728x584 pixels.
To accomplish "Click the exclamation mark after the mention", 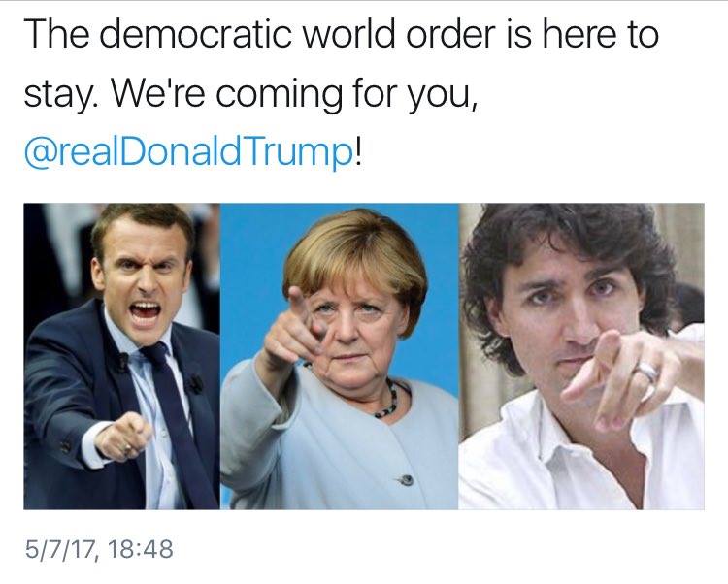I will (x=357, y=149).
